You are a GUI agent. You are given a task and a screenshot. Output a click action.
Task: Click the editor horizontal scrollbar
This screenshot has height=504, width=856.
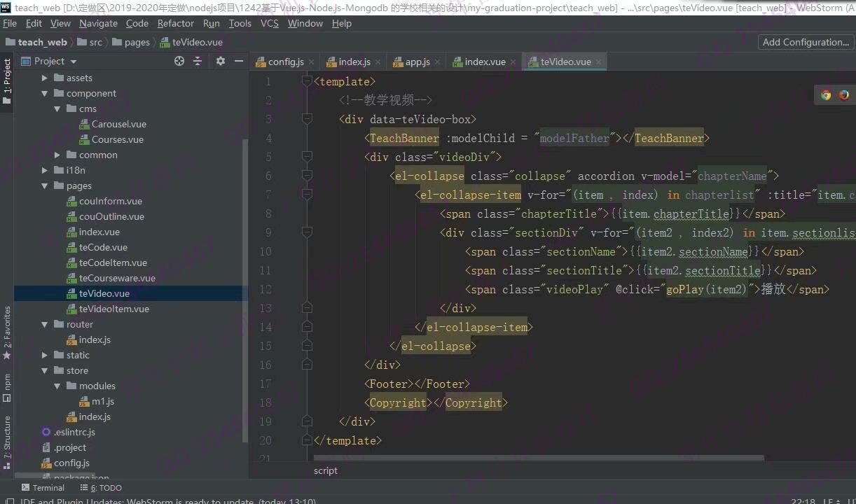tap(539, 458)
